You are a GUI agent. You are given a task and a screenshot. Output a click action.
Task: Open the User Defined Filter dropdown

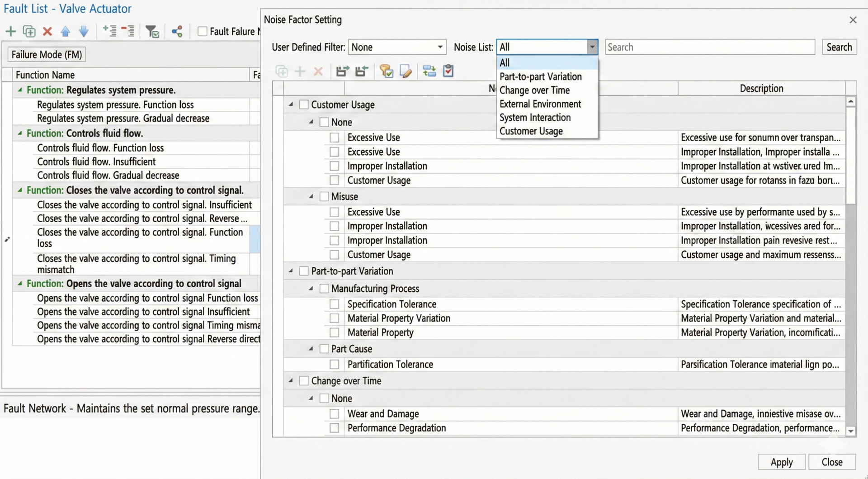click(397, 47)
